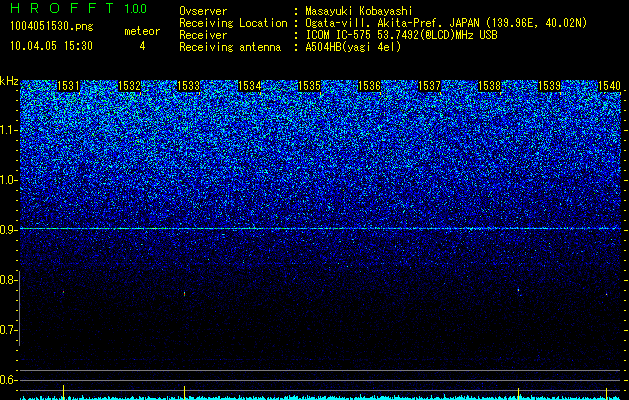Image resolution: width=629 pixels, height=400 pixels.
Task: Click the 0.7 kHz axis label
Action: pos(8,330)
